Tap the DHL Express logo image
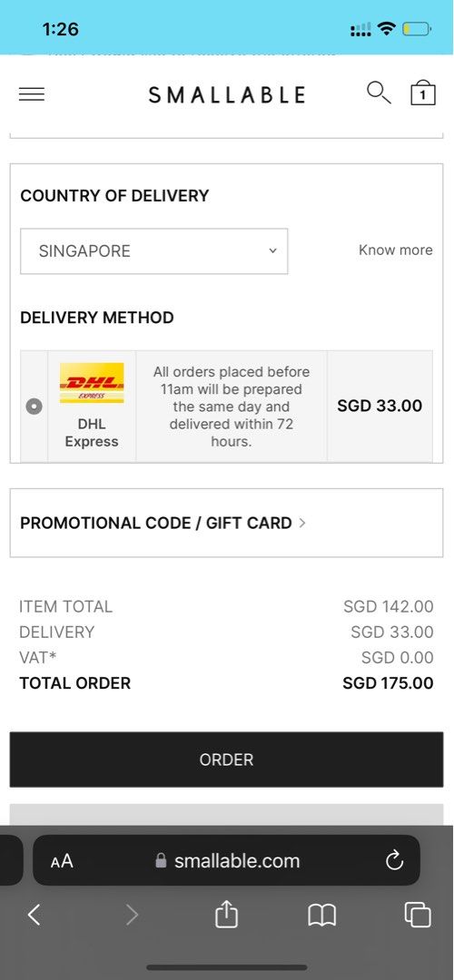This screenshot has width=454, height=980. pos(92,383)
